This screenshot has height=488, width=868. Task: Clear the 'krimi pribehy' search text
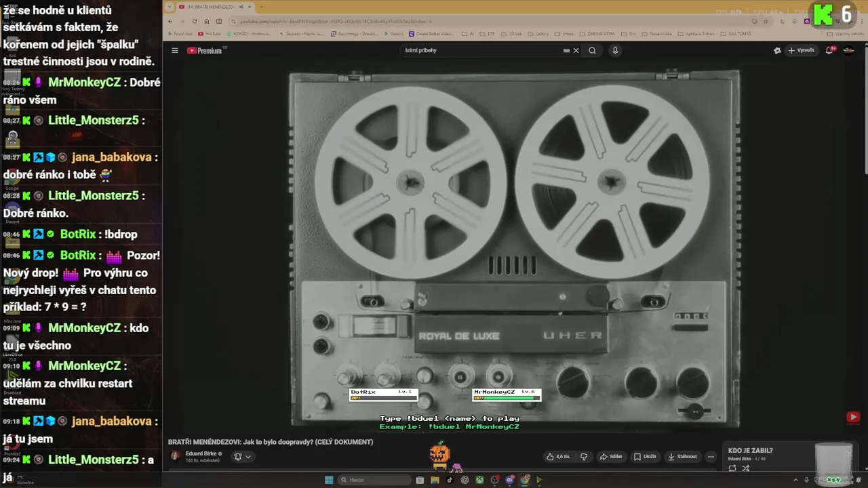[576, 51]
